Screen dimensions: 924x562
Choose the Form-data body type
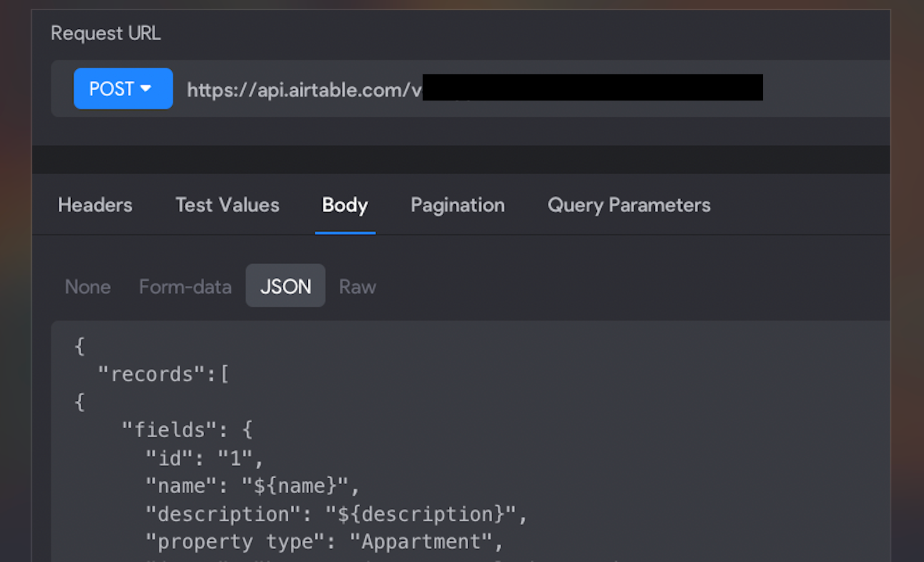tap(185, 286)
